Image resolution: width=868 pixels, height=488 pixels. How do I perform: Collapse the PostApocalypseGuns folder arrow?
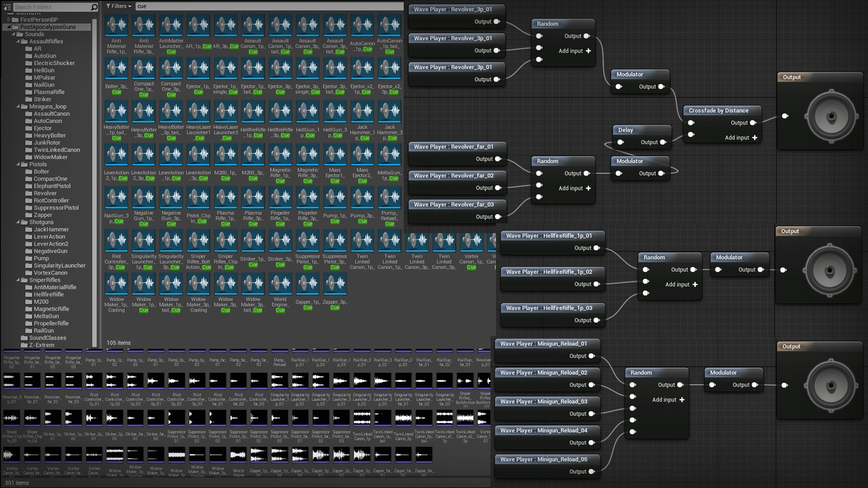point(9,27)
